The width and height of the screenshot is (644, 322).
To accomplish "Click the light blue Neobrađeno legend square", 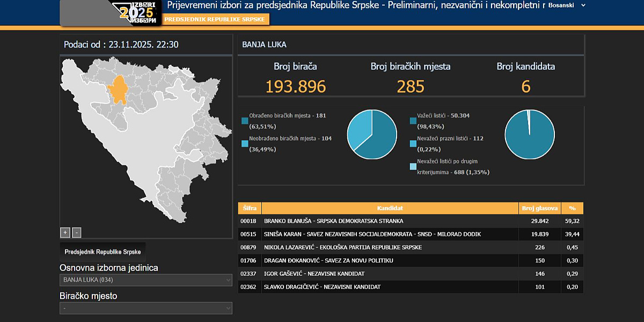I will (x=245, y=143).
